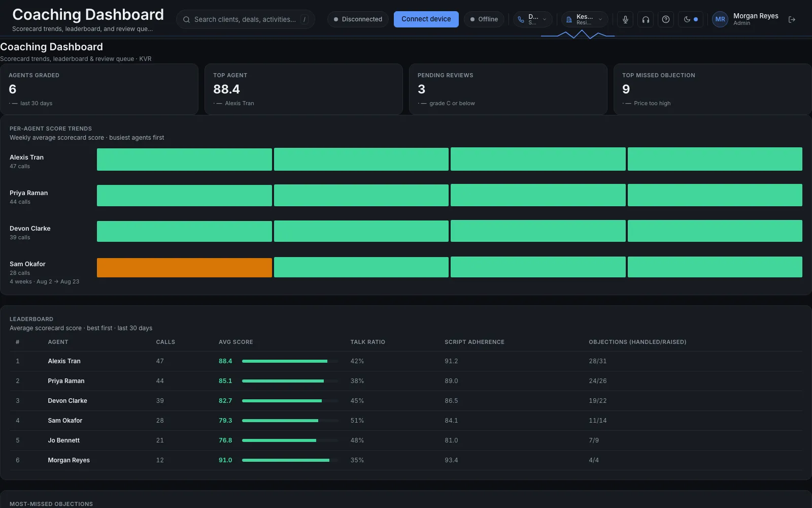Image resolution: width=812 pixels, height=508 pixels.
Task: Sort leaderboard by Script Adherence header
Action: point(475,342)
